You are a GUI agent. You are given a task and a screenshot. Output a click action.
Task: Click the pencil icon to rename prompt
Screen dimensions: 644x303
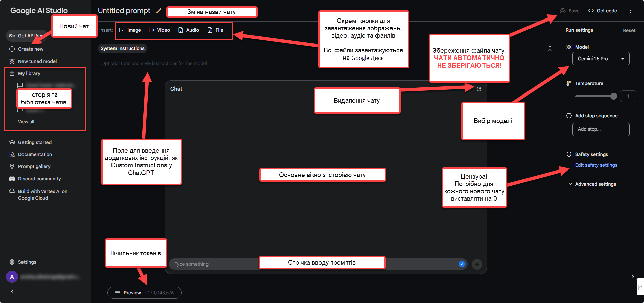tap(158, 11)
